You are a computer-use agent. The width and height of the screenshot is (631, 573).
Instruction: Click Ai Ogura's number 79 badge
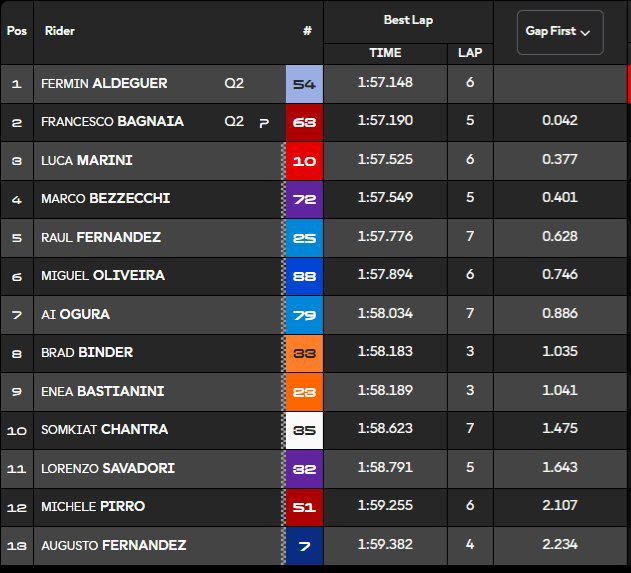click(304, 314)
